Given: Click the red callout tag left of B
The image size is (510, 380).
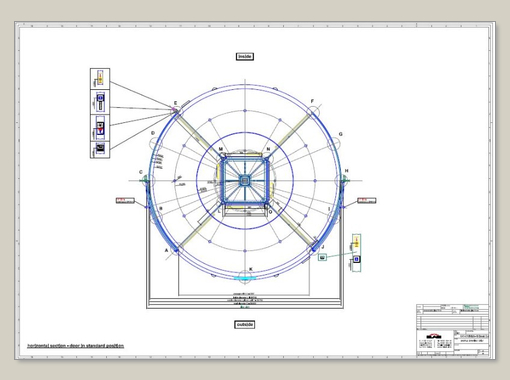Looking at the screenshot, I should 125,200.
